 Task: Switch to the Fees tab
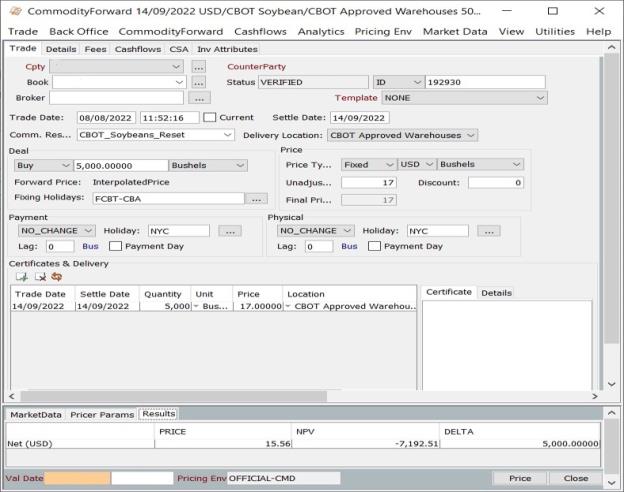(96, 49)
